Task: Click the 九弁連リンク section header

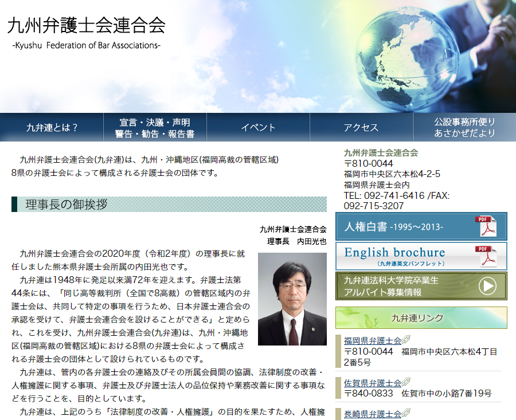Action: (421, 318)
